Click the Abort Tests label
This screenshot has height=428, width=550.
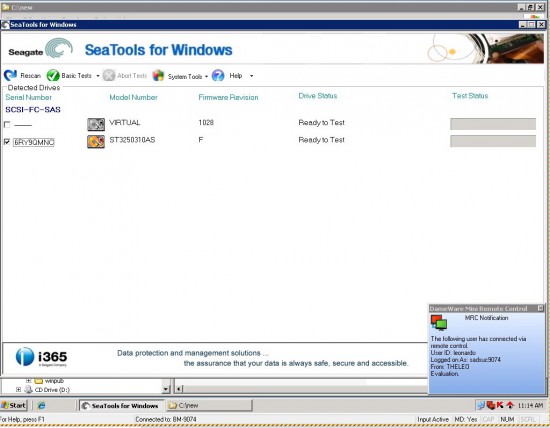(132, 75)
